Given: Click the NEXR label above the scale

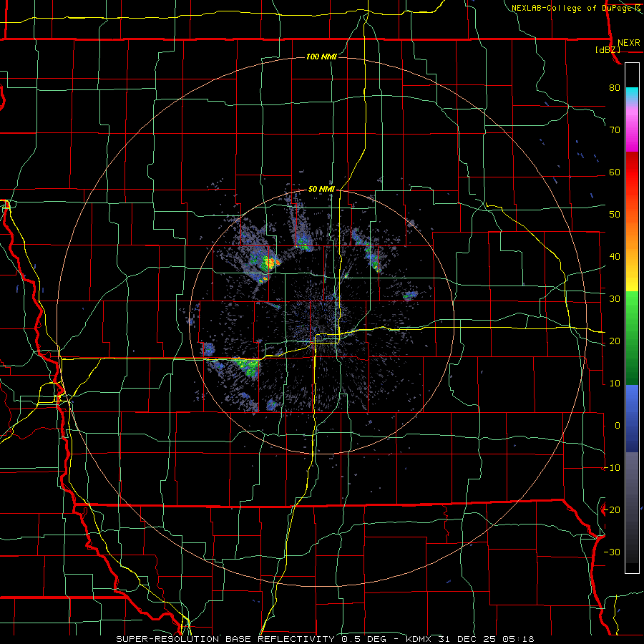Looking at the screenshot, I should [628, 43].
